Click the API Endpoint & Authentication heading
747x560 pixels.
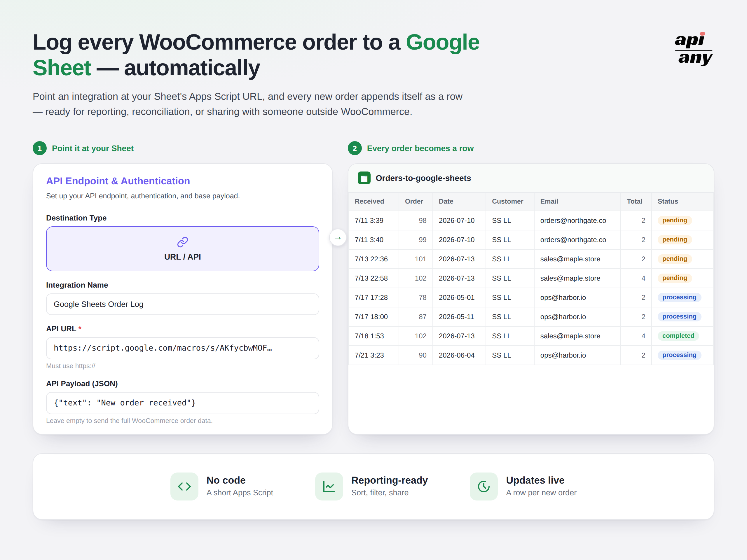(x=118, y=181)
